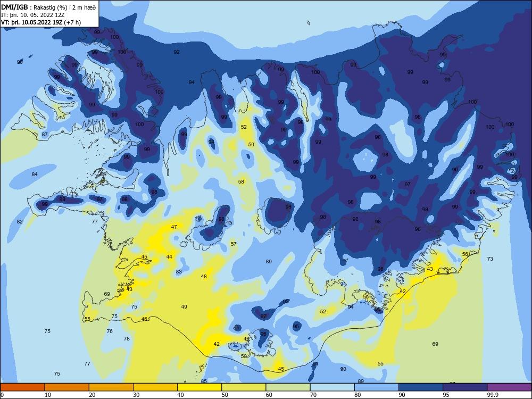Screen dimensions: 532x399
Task: Select the legend scale label '30'
Action: 136,395
